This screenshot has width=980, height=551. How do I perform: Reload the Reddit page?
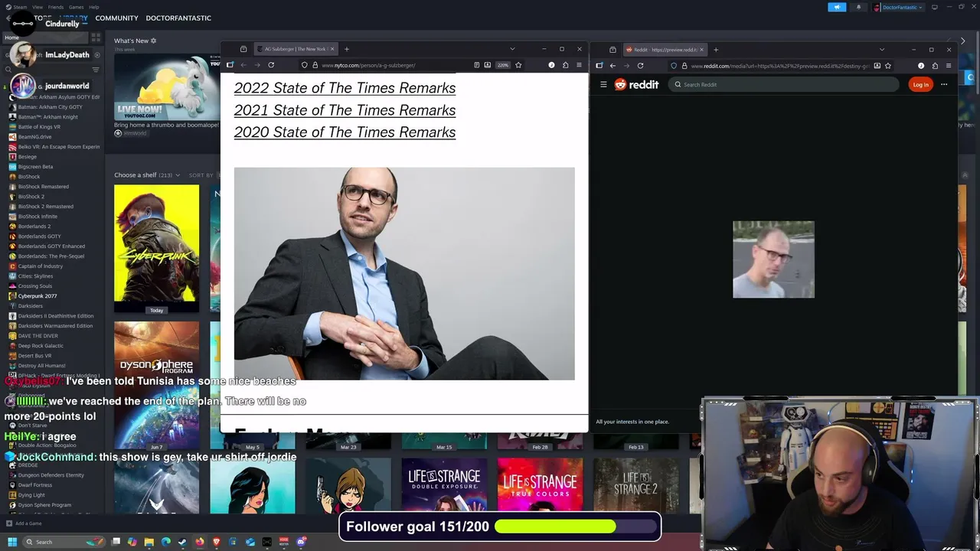tap(640, 66)
